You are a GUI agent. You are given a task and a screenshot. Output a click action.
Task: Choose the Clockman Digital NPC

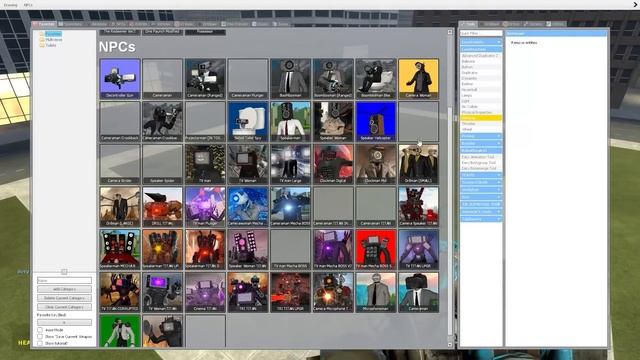[x=333, y=164]
